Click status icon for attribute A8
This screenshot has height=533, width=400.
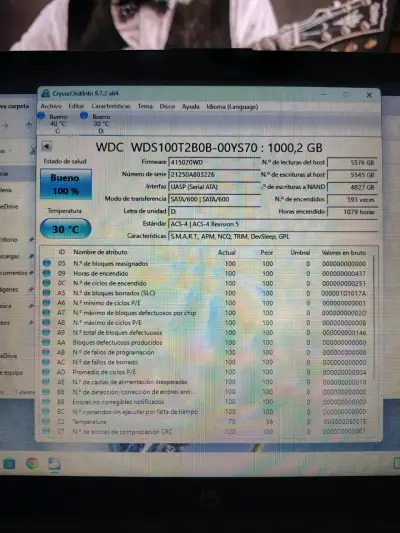coord(47,322)
